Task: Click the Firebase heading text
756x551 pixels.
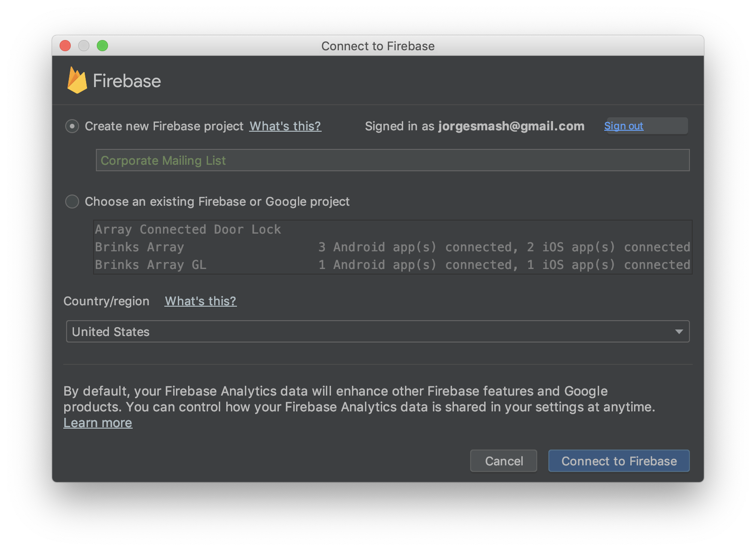Action: (127, 81)
